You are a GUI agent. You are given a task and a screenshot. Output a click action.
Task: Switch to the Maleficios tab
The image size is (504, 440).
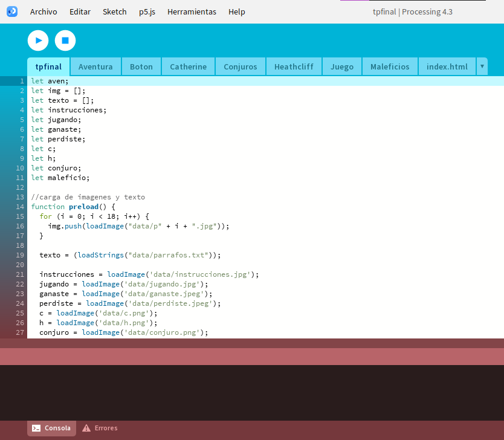pyautogui.click(x=390, y=66)
